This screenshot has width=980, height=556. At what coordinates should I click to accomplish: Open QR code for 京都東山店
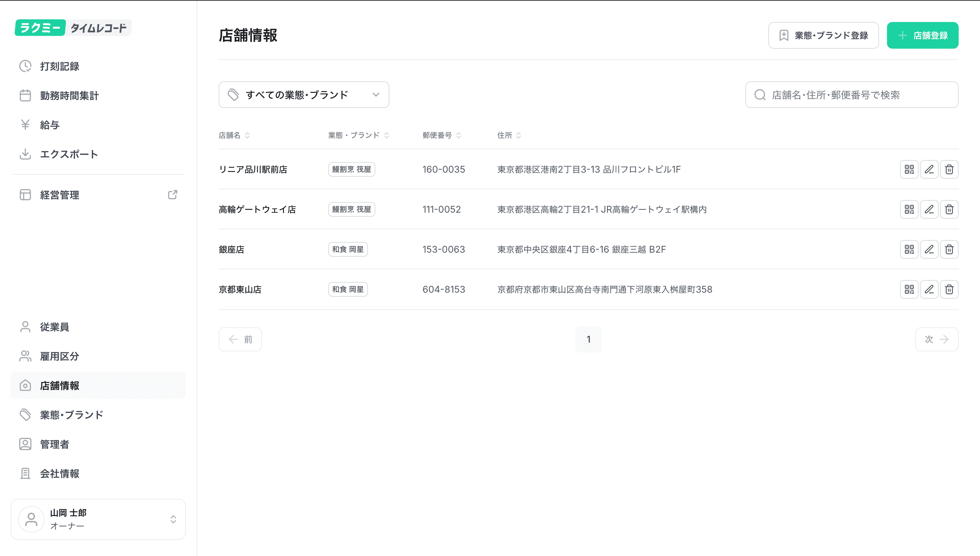coord(909,289)
